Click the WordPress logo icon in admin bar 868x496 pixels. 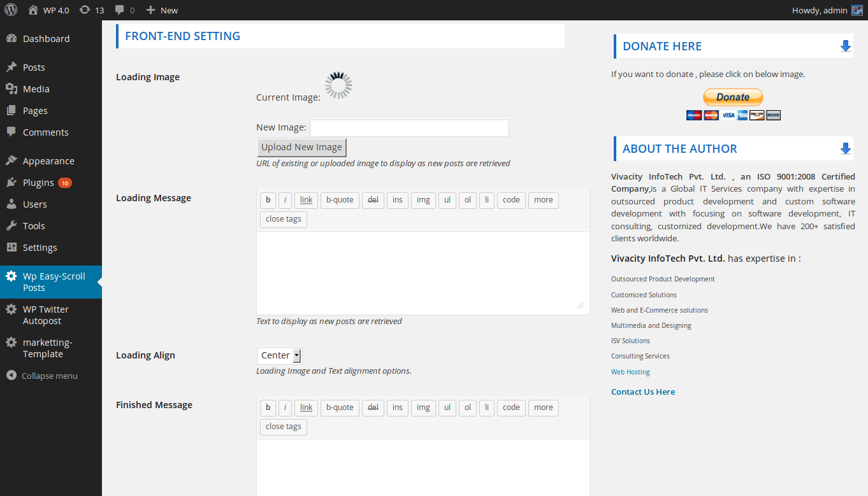tap(11, 10)
